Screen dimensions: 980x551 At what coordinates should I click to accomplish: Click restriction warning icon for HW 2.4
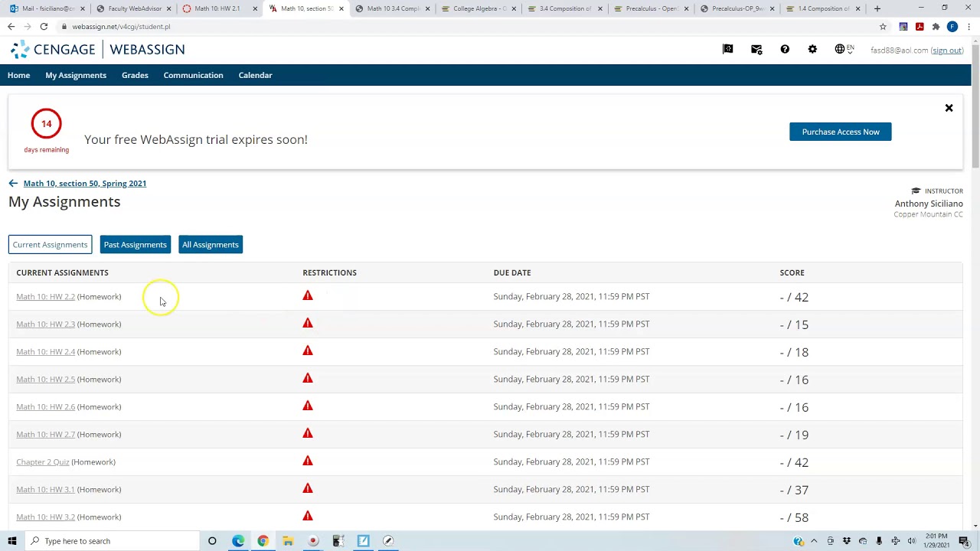tap(308, 350)
